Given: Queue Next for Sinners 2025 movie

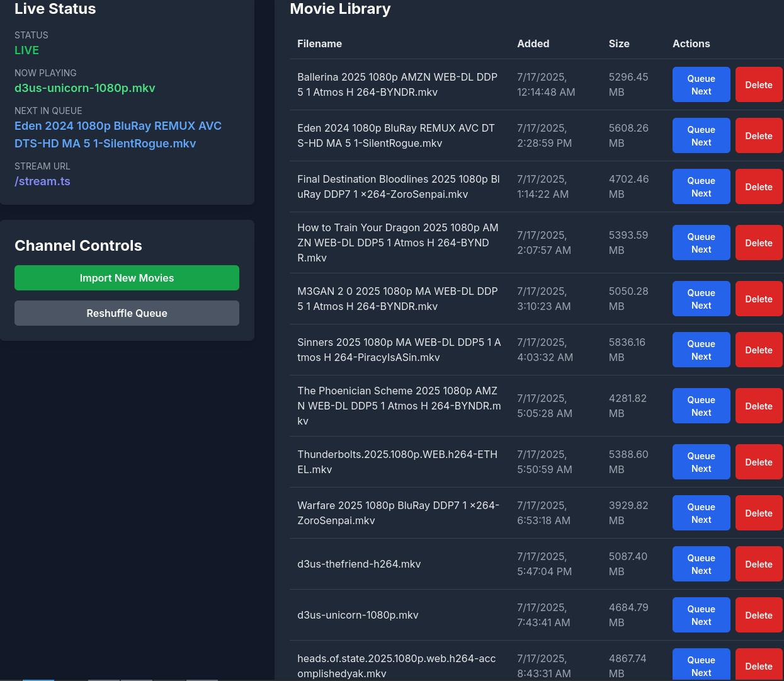Looking at the screenshot, I should (701, 350).
